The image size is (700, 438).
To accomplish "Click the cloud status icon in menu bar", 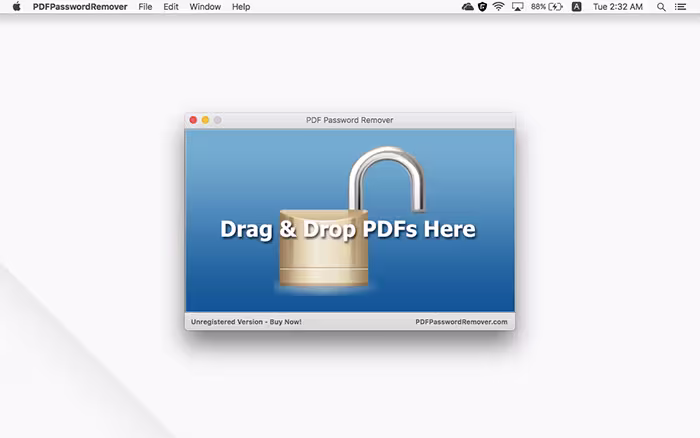I will [467, 7].
